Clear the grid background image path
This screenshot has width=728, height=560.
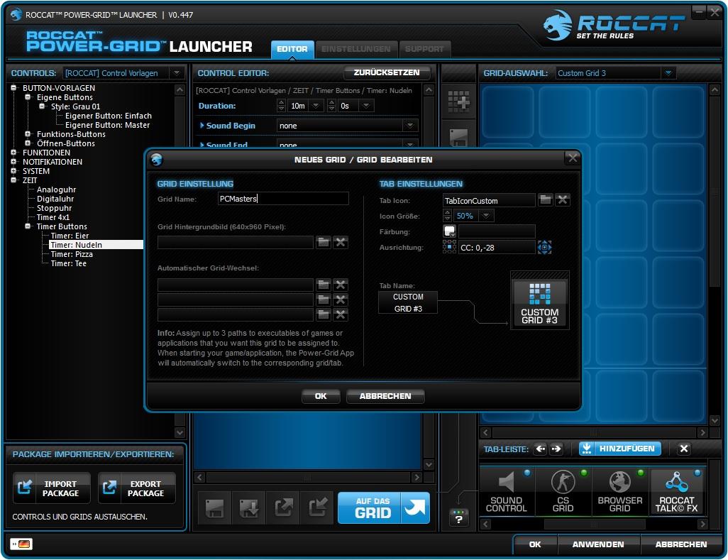pyautogui.click(x=341, y=242)
